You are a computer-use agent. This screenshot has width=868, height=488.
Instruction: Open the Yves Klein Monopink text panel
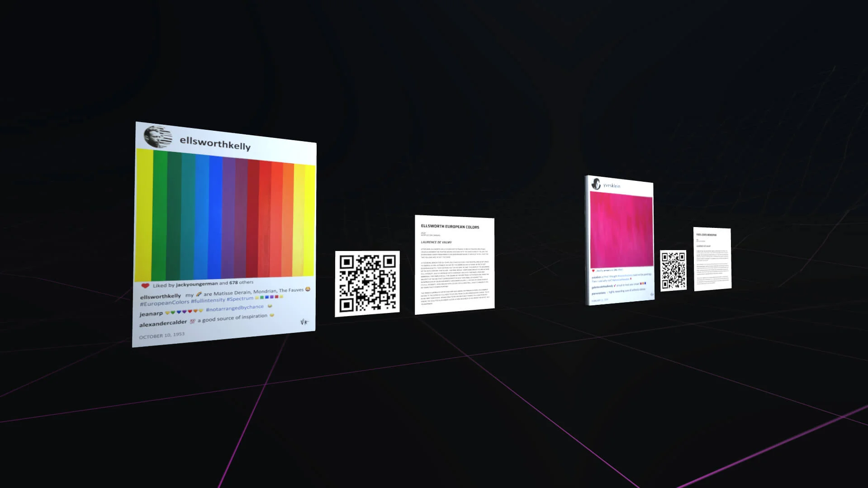click(x=712, y=259)
